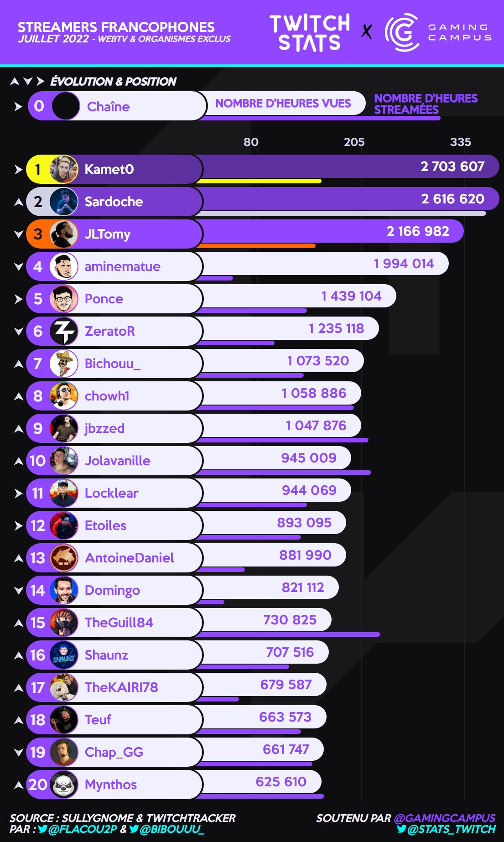The height and width of the screenshot is (842, 504).
Task: Click the Twitter bird beside @FLACOU2P
Action: (43, 829)
